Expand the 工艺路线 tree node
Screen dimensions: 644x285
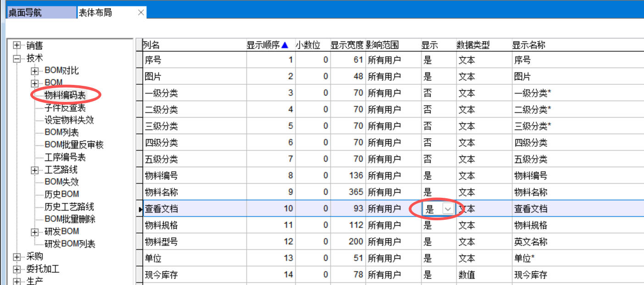coord(34,170)
